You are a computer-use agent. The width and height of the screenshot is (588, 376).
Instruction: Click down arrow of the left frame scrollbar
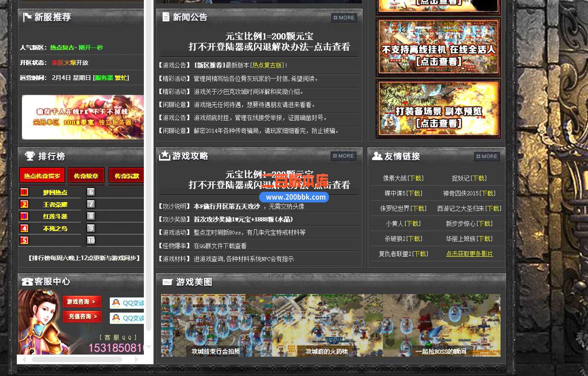(x=148, y=347)
